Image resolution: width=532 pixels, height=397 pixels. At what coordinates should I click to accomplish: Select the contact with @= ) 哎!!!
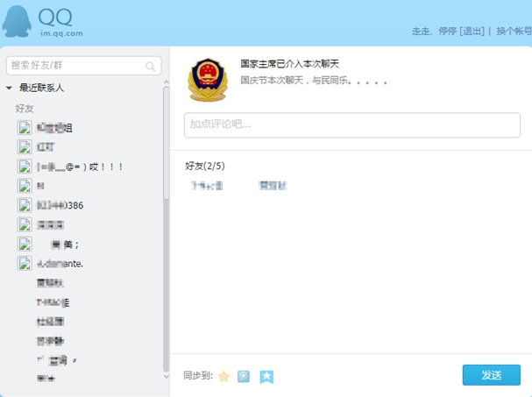[80, 167]
